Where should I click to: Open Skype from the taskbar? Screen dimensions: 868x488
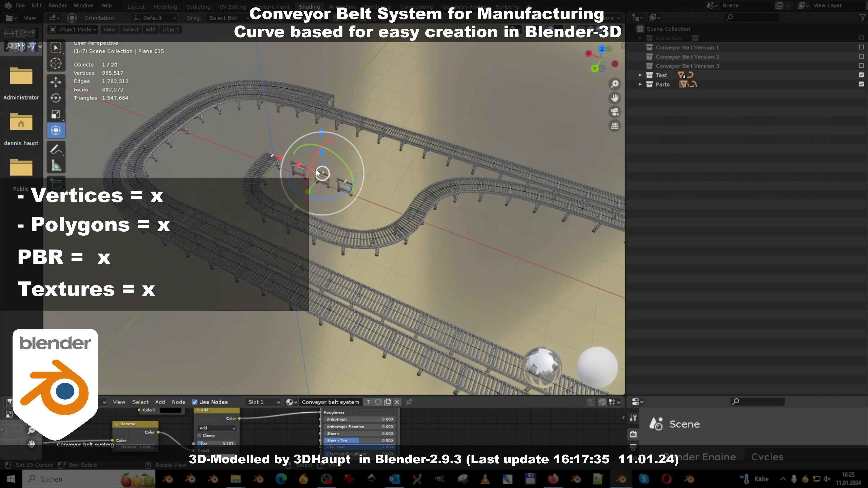[x=644, y=479]
